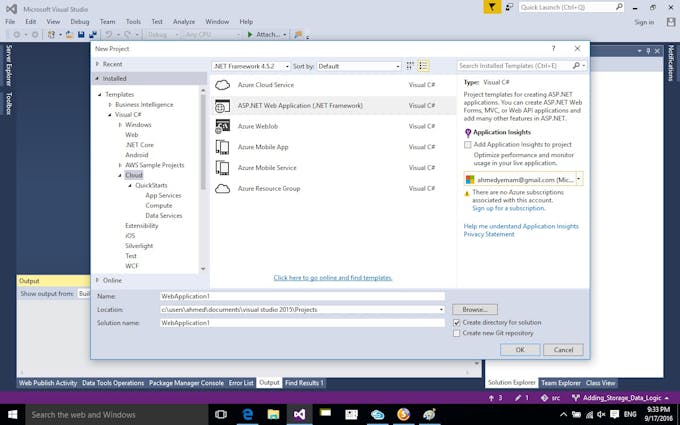Click the Browse... button
Screen dimensions: 680x425
(x=475, y=310)
